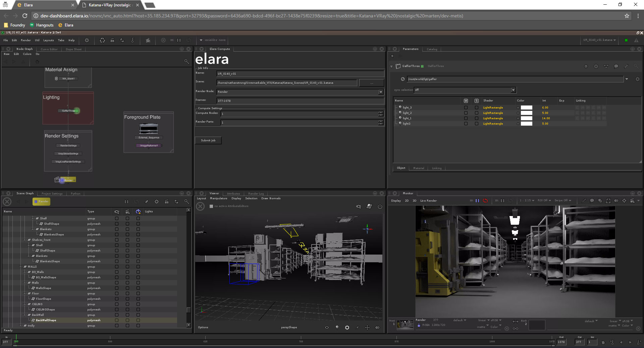Click the yellow Render button in Scene Graph

click(41, 202)
